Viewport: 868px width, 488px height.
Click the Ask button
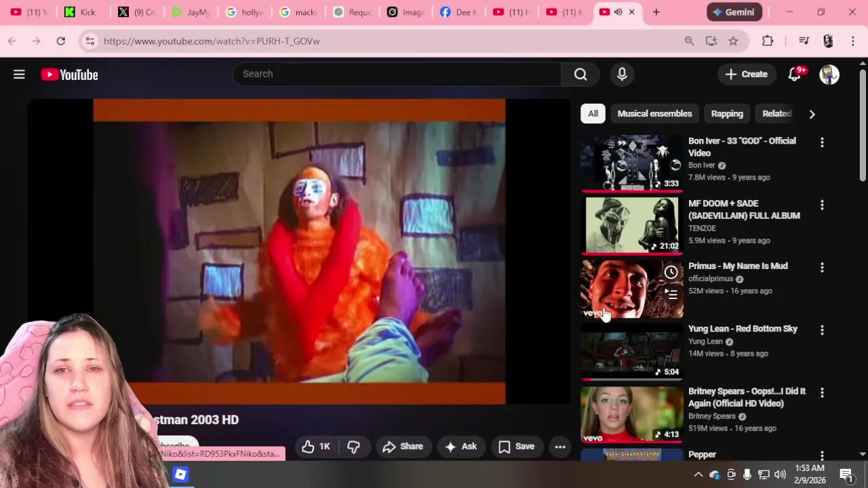461,447
